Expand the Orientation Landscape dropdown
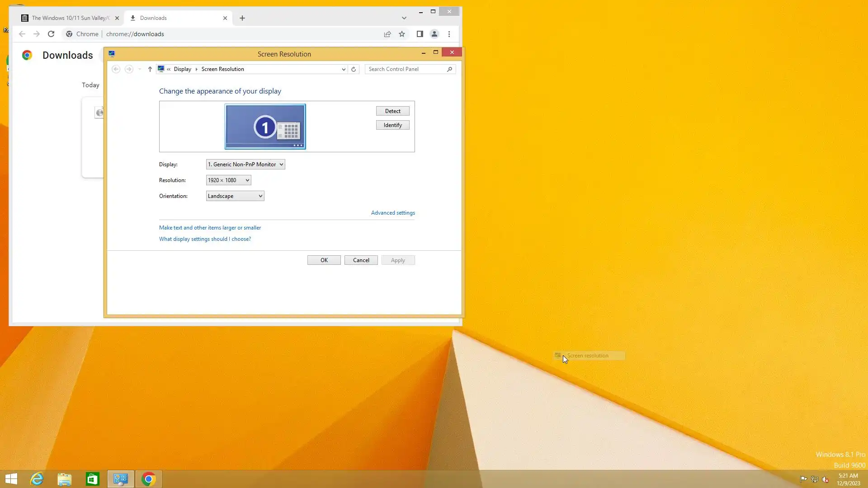The height and width of the screenshot is (488, 868). 235,196
